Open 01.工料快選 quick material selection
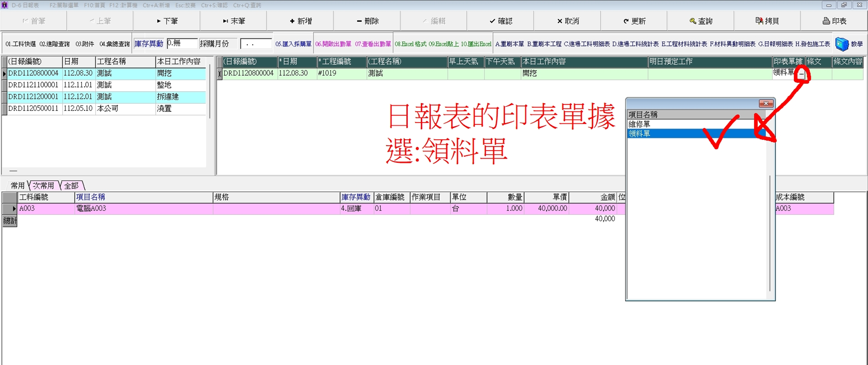 click(21, 44)
